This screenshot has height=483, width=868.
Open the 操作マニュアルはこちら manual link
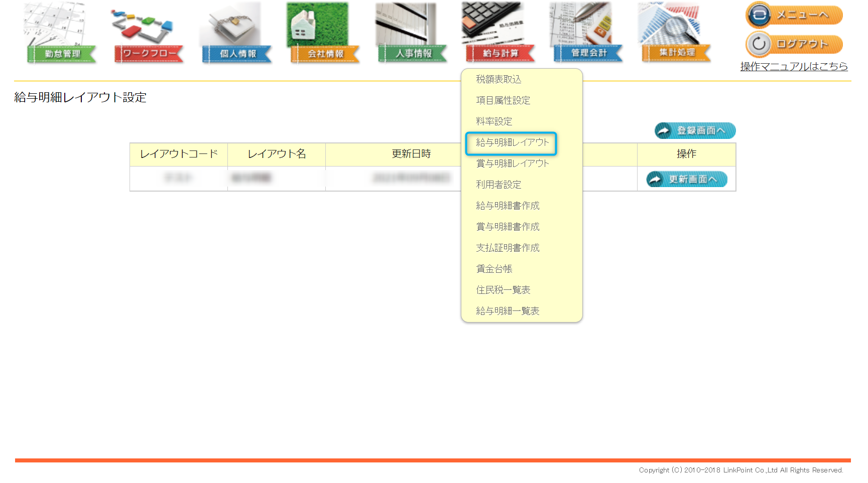(794, 66)
